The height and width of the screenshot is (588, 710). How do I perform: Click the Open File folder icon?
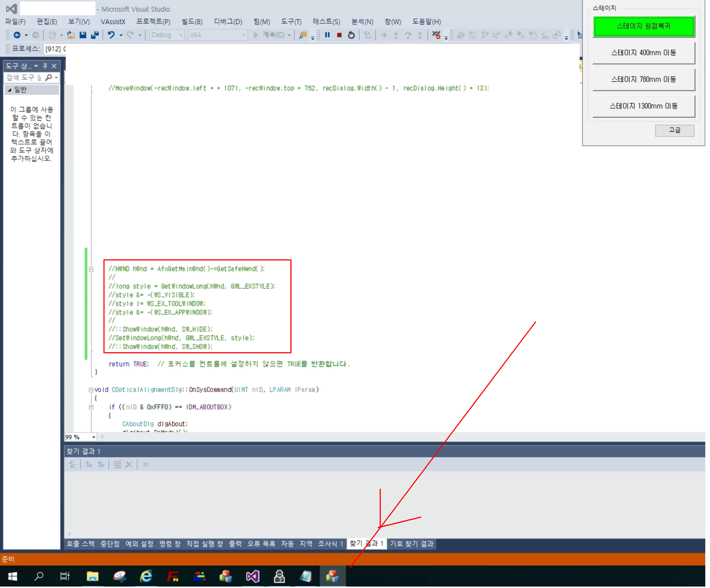point(71,35)
